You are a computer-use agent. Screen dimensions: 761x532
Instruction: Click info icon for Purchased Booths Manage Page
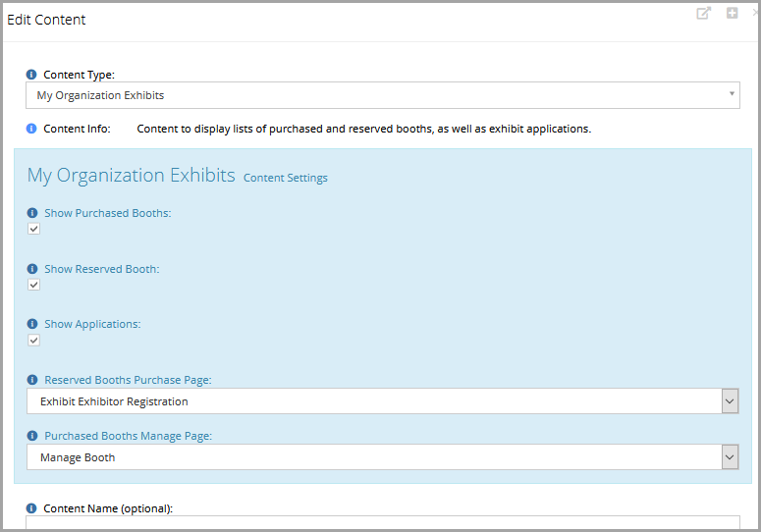32,436
